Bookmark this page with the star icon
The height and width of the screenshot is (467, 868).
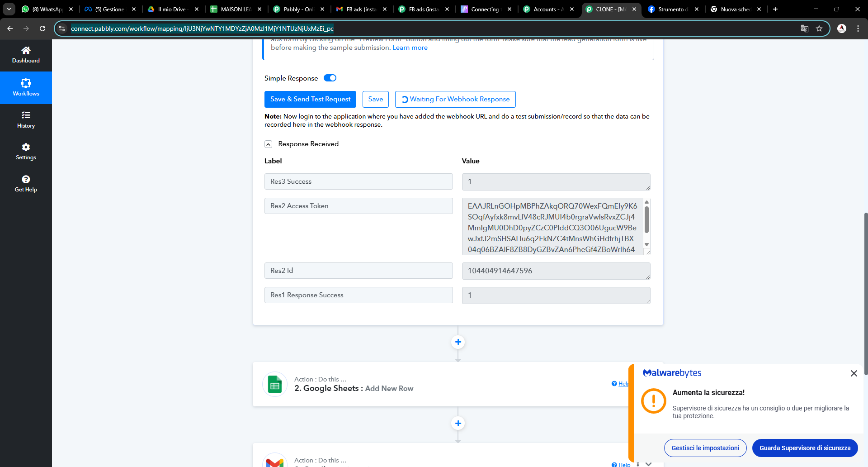(819, 29)
